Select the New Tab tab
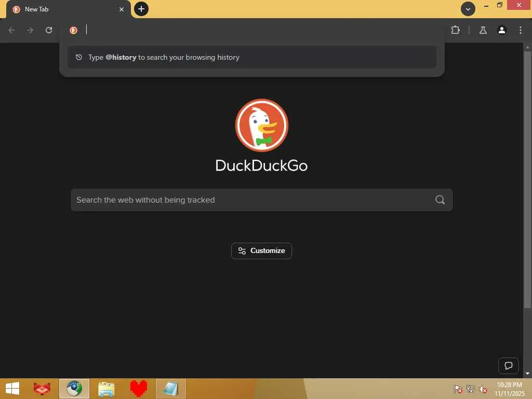The width and height of the screenshot is (532, 399). coord(68,9)
